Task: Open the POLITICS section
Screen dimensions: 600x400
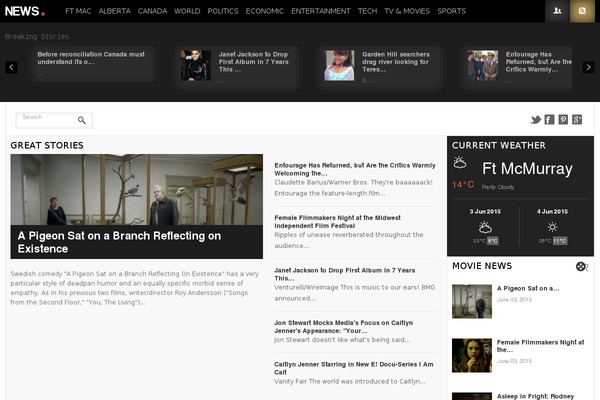Action: click(x=223, y=11)
